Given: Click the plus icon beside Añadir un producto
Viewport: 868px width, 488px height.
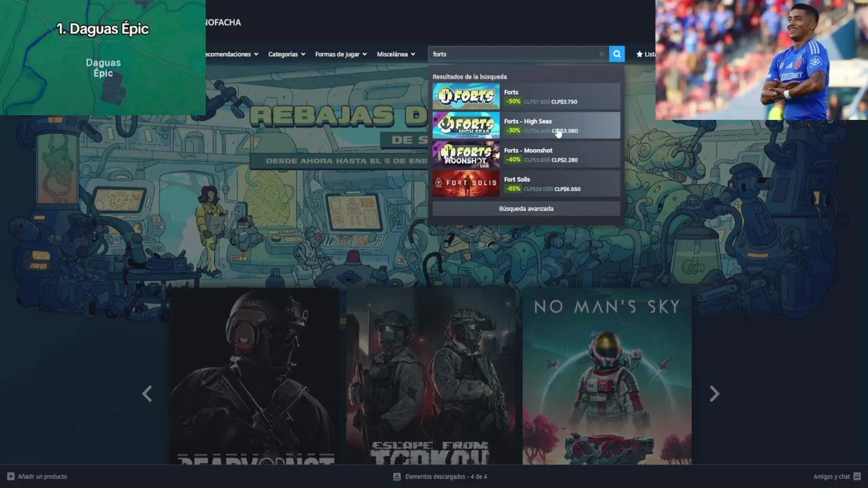Looking at the screenshot, I should (10, 476).
